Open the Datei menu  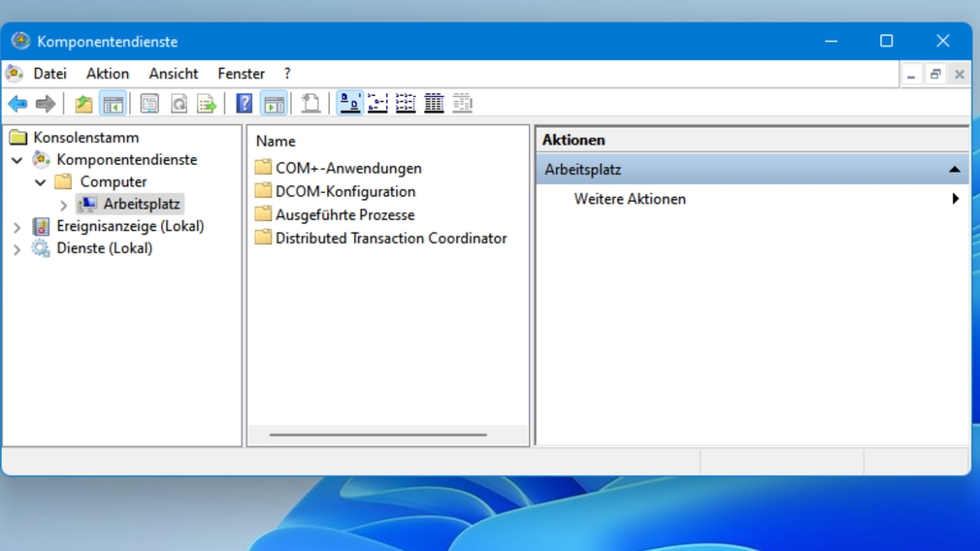tap(50, 74)
